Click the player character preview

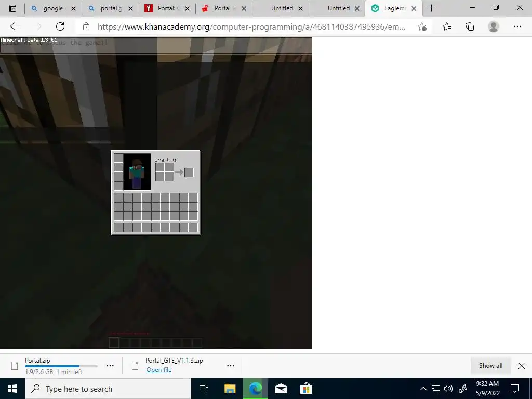tap(137, 171)
